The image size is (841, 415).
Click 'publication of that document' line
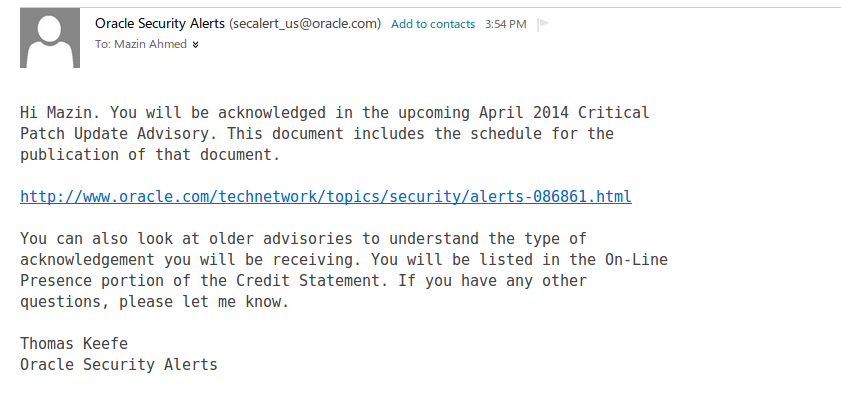pyautogui.click(x=150, y=155)
